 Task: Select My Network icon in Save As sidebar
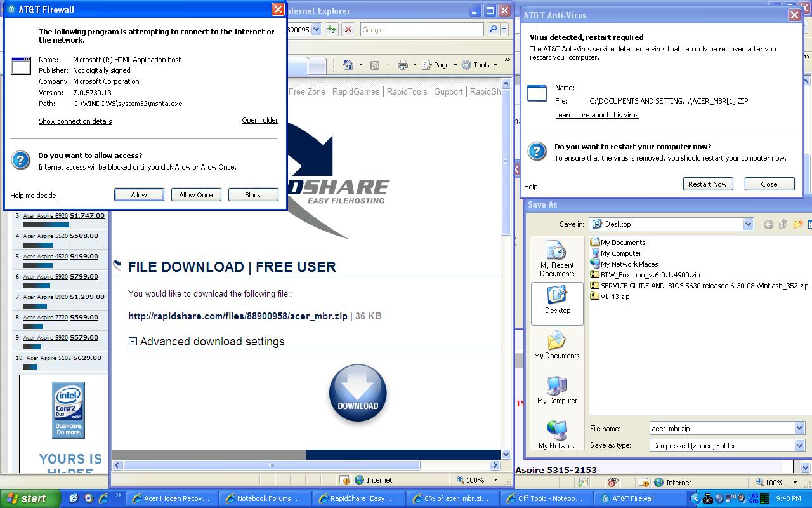[556, 436]
